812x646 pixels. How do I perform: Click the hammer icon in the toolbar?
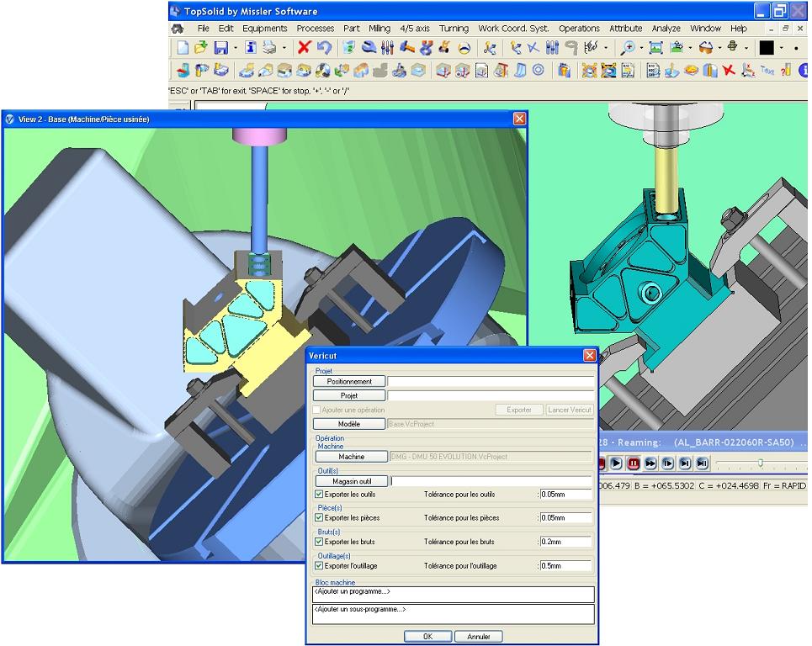(x=406, y=48)
